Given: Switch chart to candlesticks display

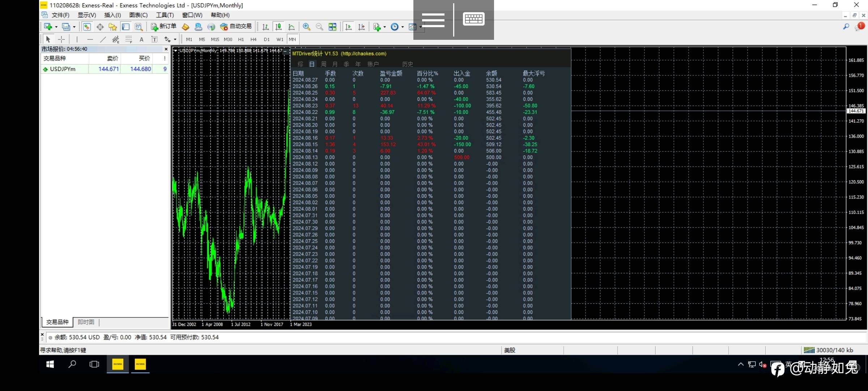Looking at the screenshot, I should tap(278, 27).
